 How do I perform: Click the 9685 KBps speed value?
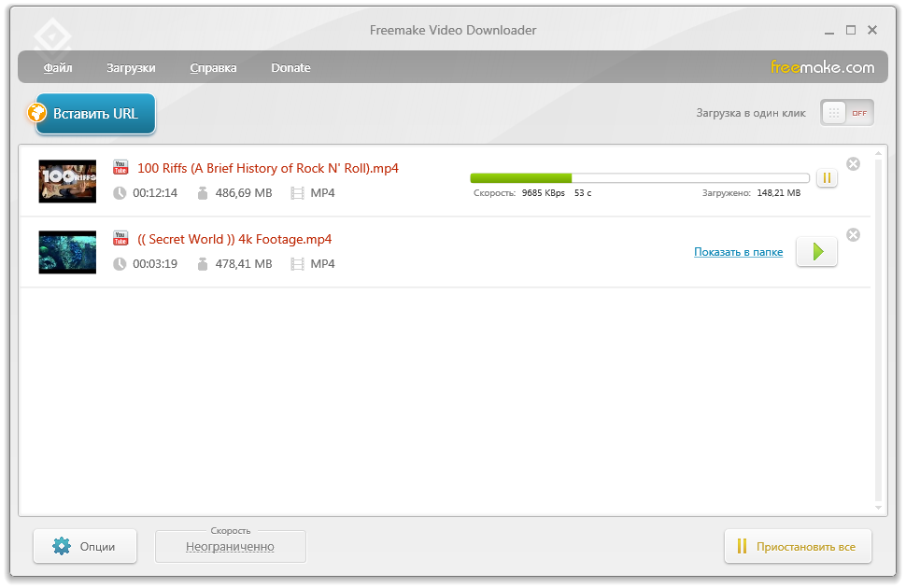point(544,193)
